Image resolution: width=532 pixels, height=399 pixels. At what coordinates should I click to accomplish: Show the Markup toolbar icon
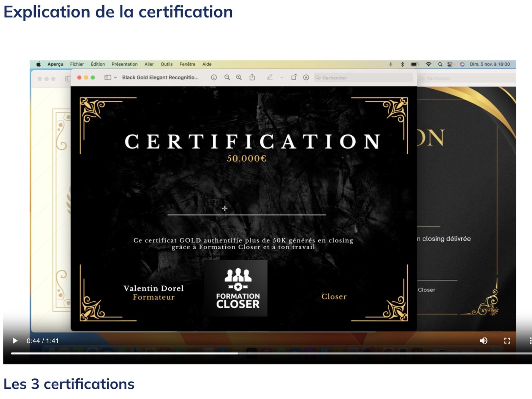[306, 78]
